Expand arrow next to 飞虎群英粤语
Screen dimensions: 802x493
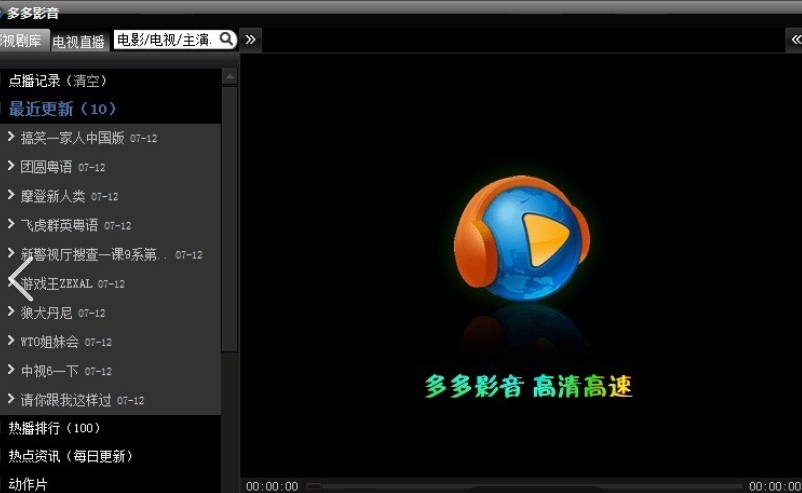tap(11, 223)
